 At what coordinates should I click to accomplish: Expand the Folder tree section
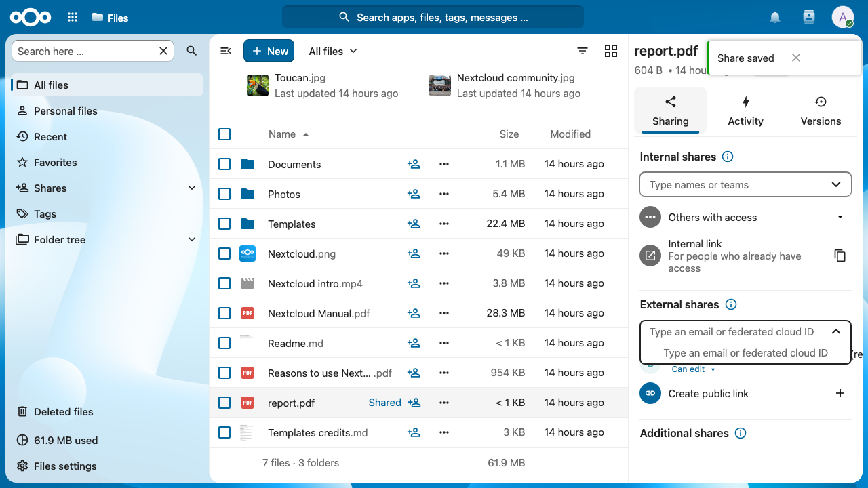pyautogui.click(x=192, y=239)
